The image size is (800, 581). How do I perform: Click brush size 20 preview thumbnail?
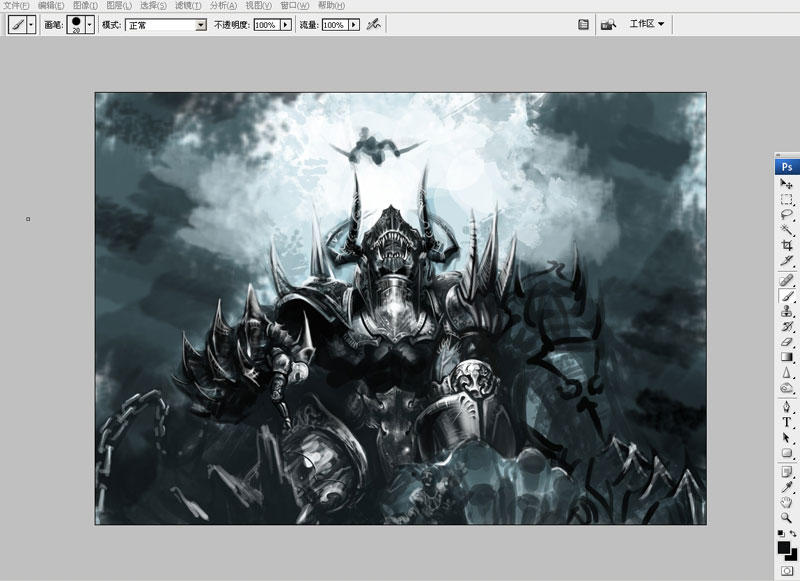pos(76,24)
